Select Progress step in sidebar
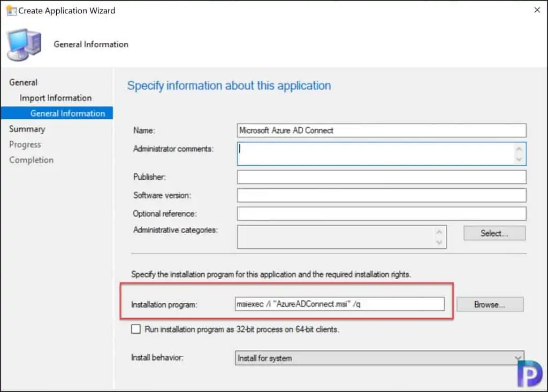The width and height of the screenshot is (548, 392). tap(25, 144)
